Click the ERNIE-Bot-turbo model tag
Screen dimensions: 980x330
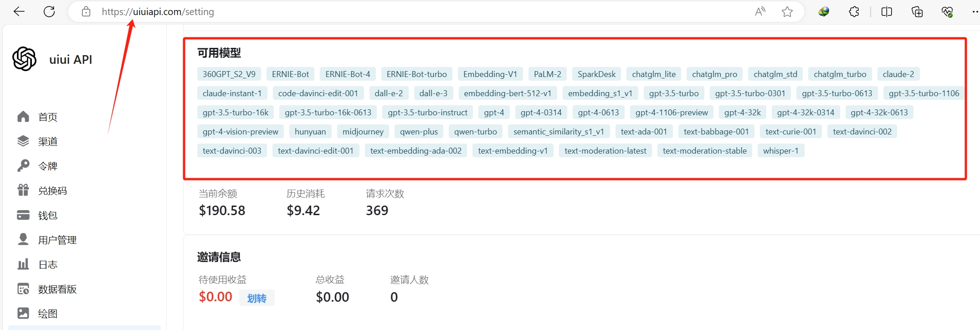(x=417, y=74)
